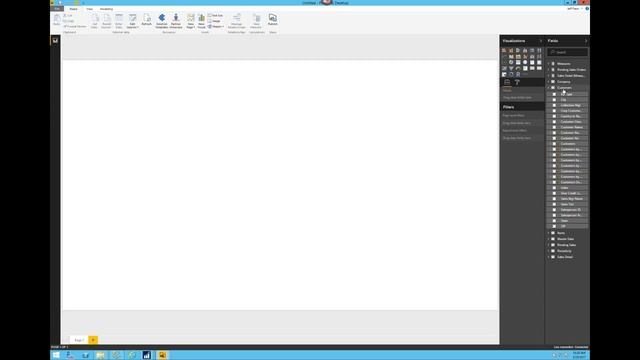This screenshot has width=640, height=360.
Task: Pick the map globe visualization icon
Action: 525,62
